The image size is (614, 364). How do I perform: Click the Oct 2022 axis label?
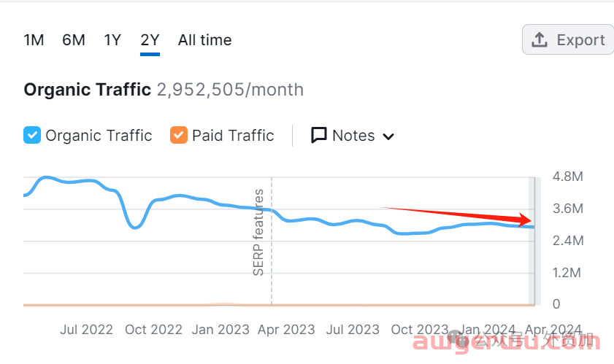tap(153, 330)
